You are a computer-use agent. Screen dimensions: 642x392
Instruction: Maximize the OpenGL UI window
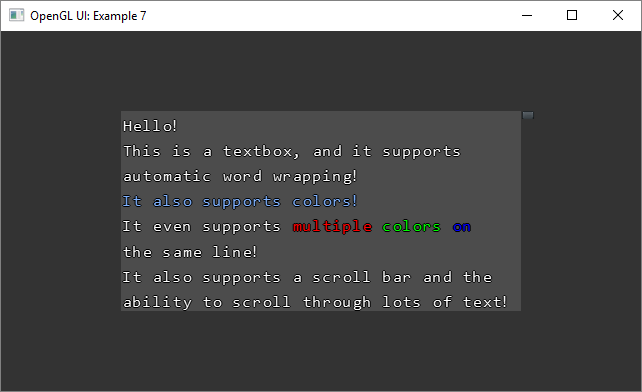(x=572, y=16)
